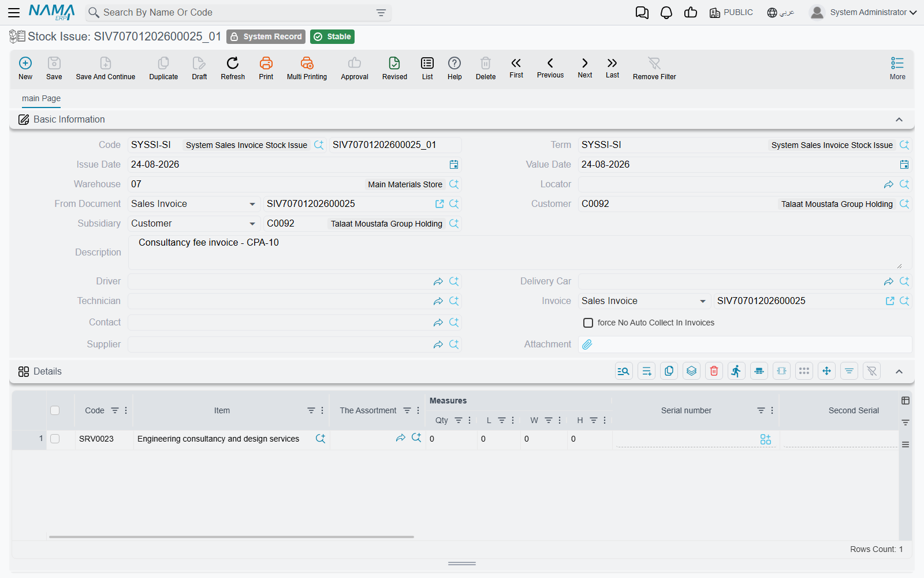Open the Invoice type dropdown

pyautogui.click(x=644, y=301)
